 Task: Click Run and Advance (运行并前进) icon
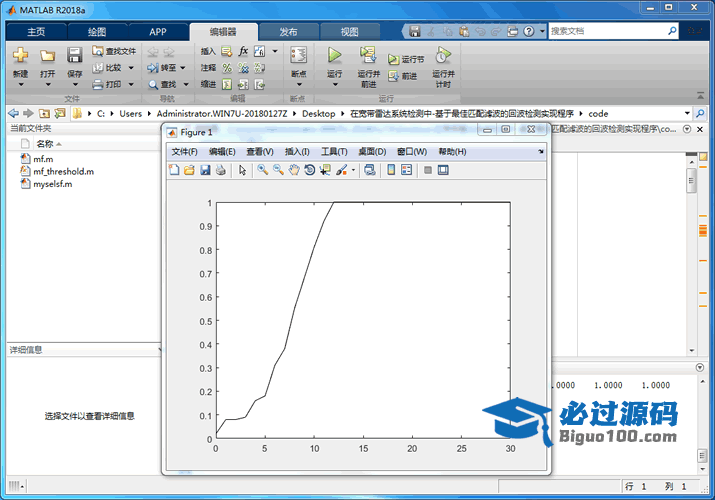coord(368,55)
